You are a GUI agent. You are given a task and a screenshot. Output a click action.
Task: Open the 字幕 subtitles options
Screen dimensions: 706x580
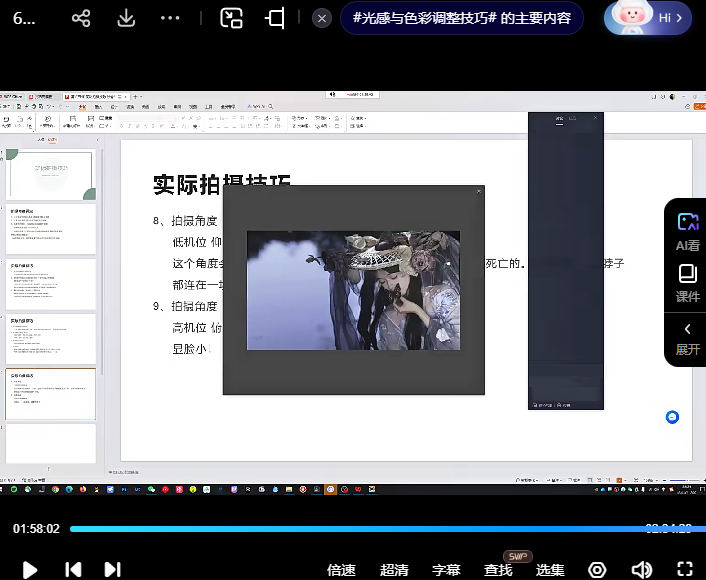click(x=446, y=570)
